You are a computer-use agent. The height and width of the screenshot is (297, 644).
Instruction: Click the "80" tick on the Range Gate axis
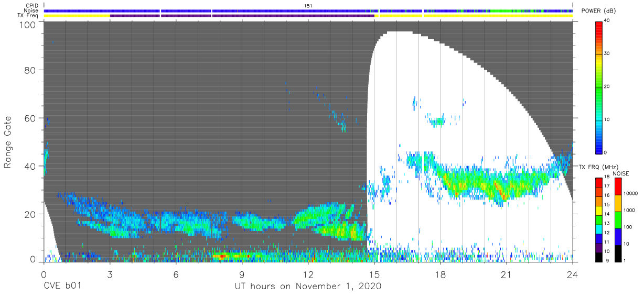(30, 71)
